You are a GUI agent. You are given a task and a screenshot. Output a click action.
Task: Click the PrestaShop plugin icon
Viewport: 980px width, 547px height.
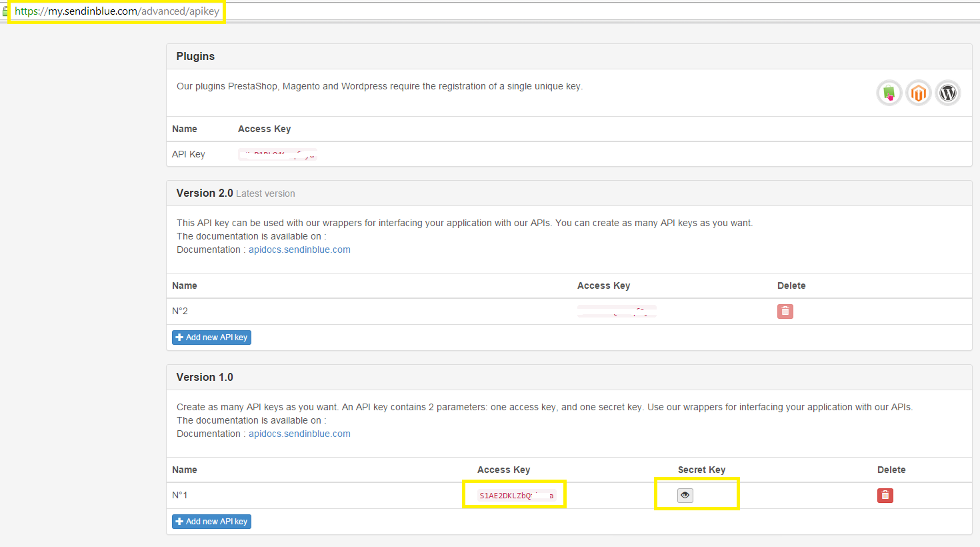pos(889,93)
